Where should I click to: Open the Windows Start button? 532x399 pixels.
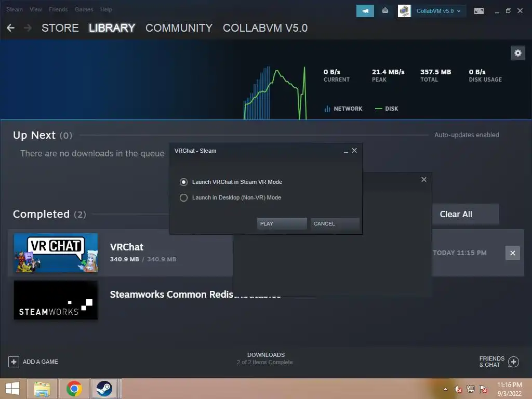(12, 389)
